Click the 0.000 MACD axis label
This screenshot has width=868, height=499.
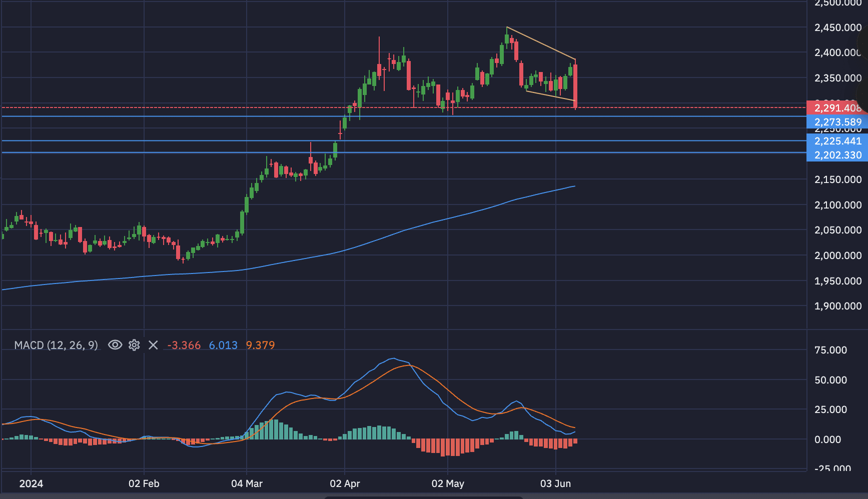click(827, 439)
